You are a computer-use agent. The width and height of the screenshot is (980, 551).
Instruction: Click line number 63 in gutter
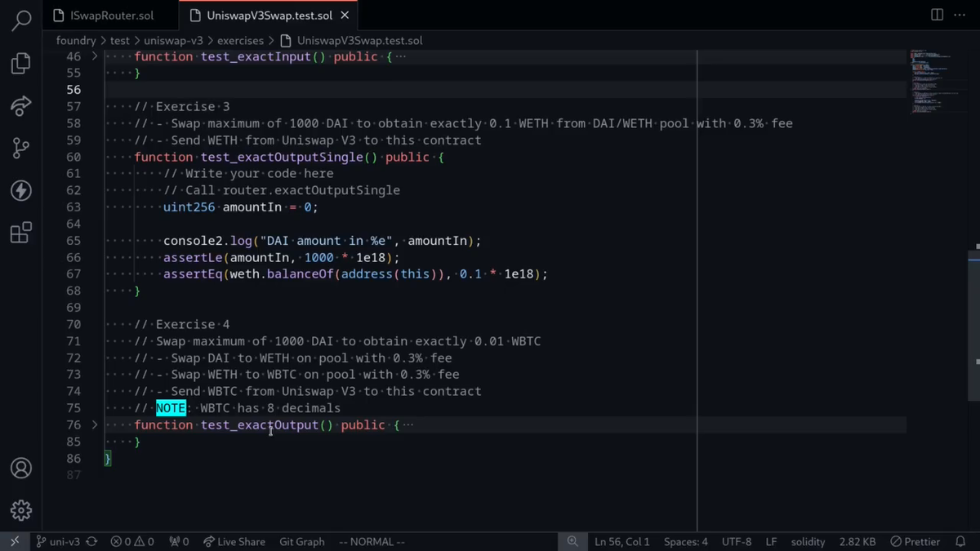(x=73, y=207)
